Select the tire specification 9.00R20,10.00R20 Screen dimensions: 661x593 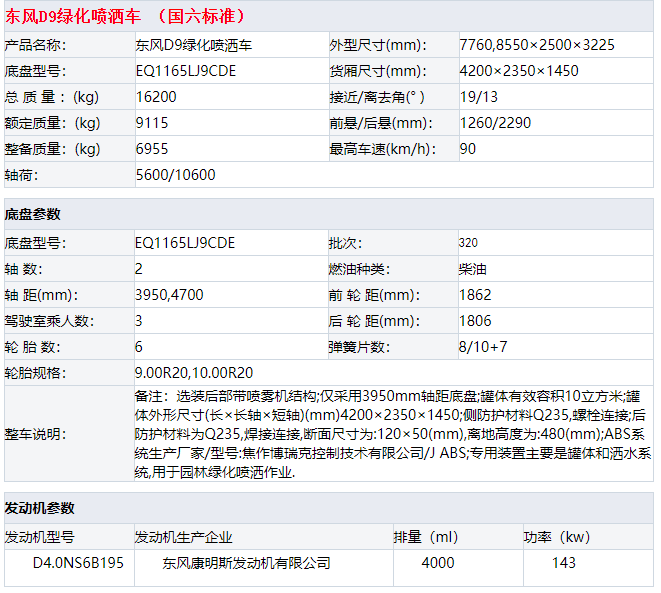[x=194, y=372]
